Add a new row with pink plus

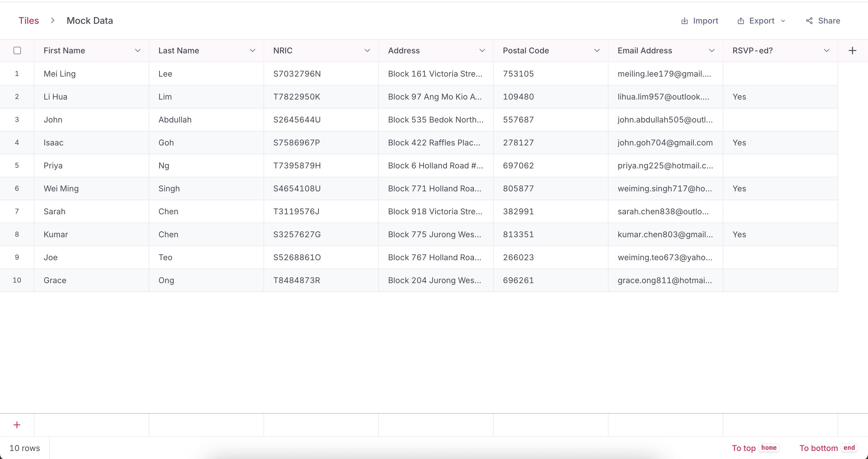point(17,425)
